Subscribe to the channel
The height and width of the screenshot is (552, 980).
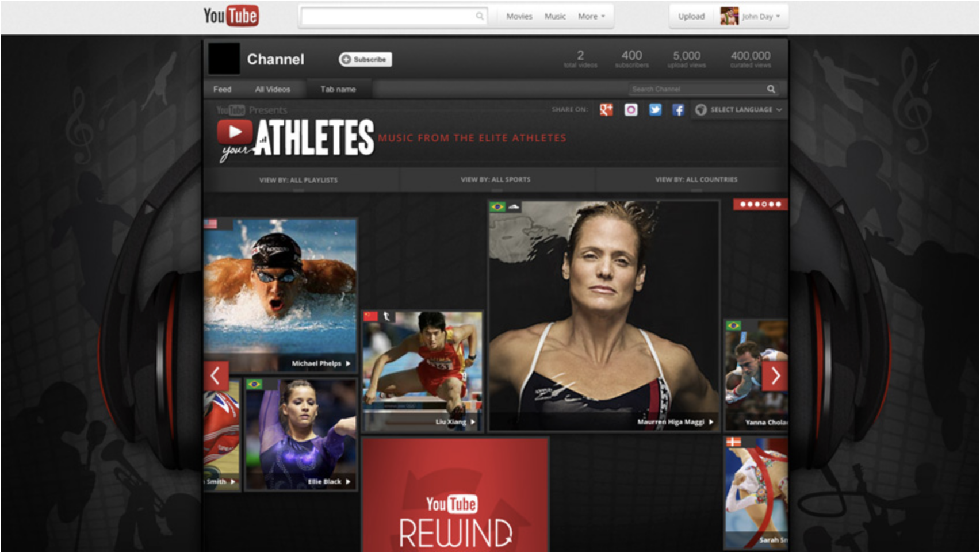coord(365,59)
